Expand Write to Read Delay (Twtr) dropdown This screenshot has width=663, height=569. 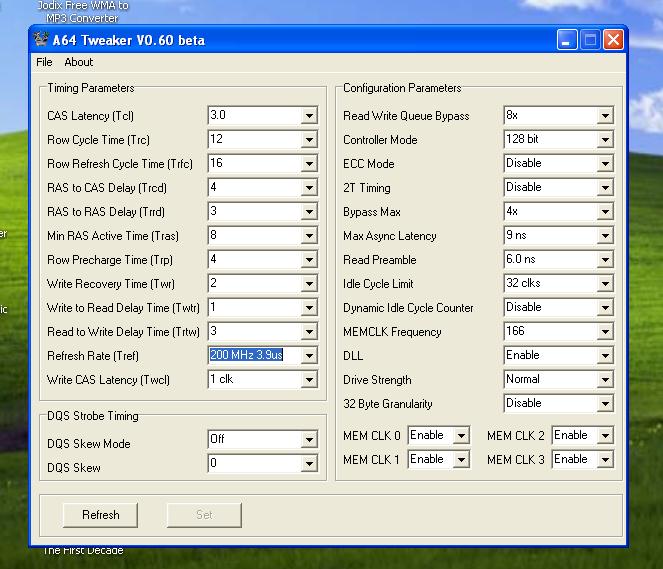point(309,308)
